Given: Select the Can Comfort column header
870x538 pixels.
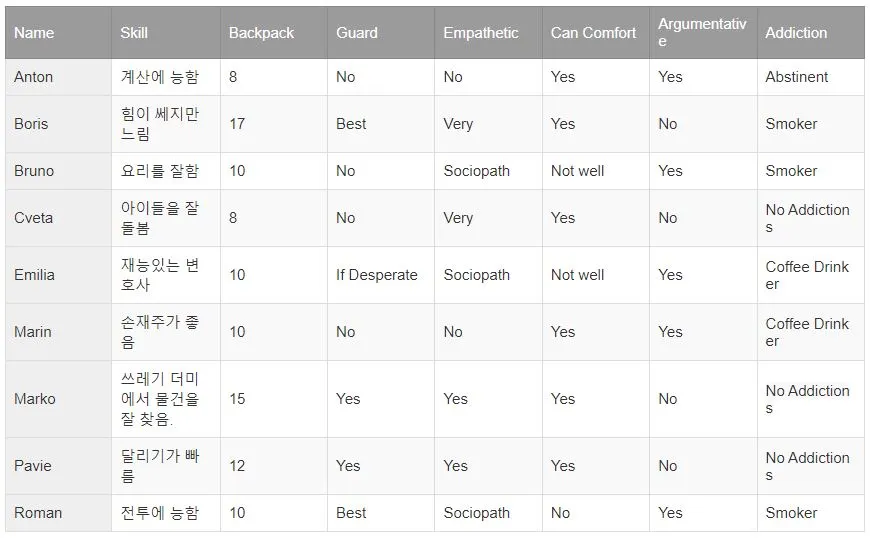Looking at the screenshot, I should (x=593, y=33).
